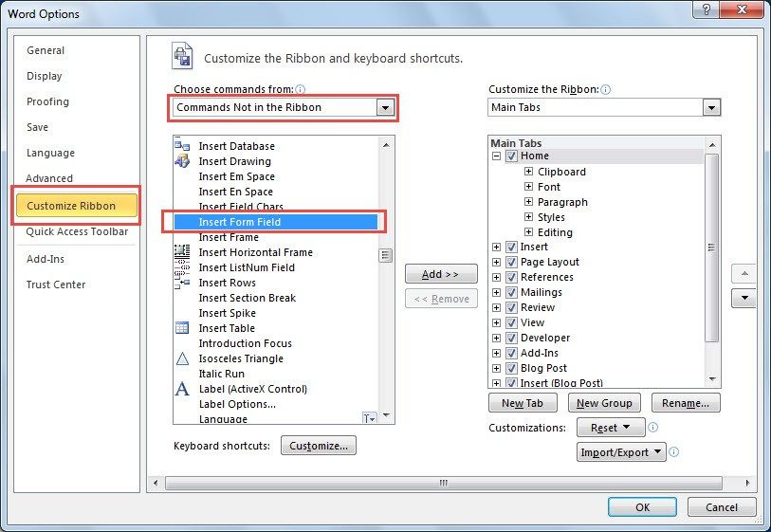The width and height of the screenshot is (771, 532).
Task: Open the Display options category
Action: coord(45,76)
